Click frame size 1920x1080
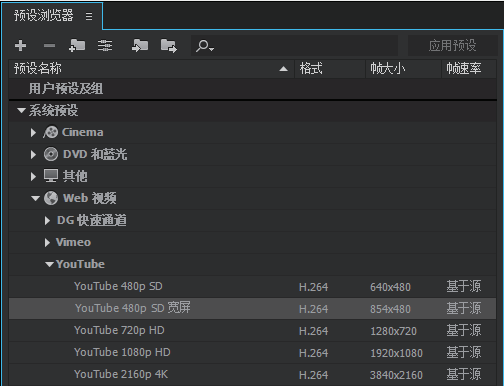 (x=396, y=353)
